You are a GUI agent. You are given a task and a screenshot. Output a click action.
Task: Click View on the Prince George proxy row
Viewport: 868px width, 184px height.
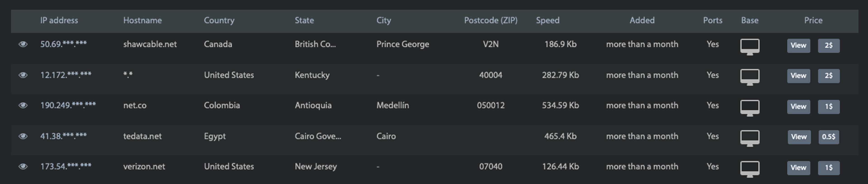[x=798, y=46]
